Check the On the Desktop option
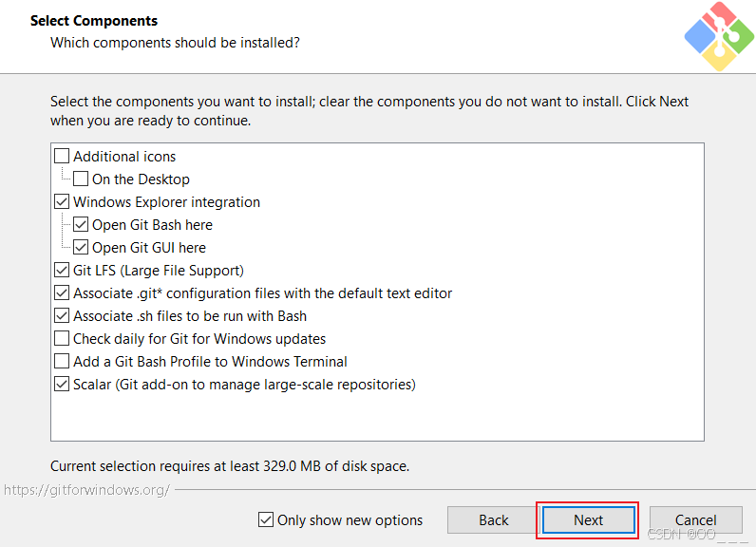756x547 pixels. pyautogui.click(x=81, y=179)
